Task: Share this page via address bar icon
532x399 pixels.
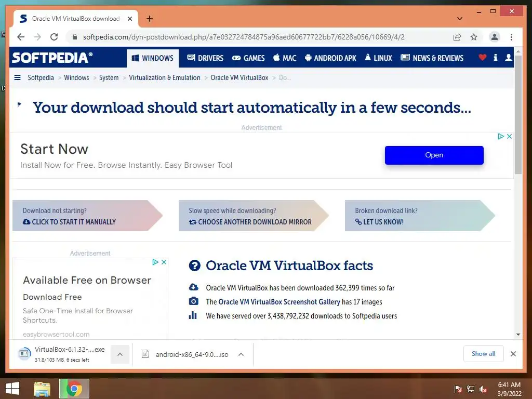Action: click(457, 37)
